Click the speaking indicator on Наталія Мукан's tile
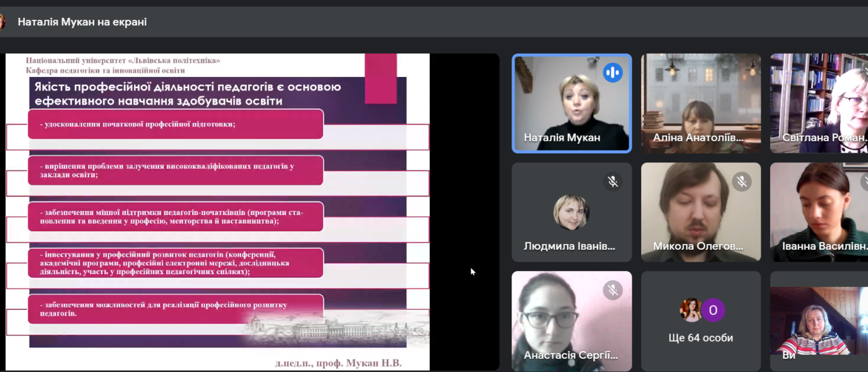Viewport: 868px width, 372px height. pyautogui.click(x=613, y=73)
